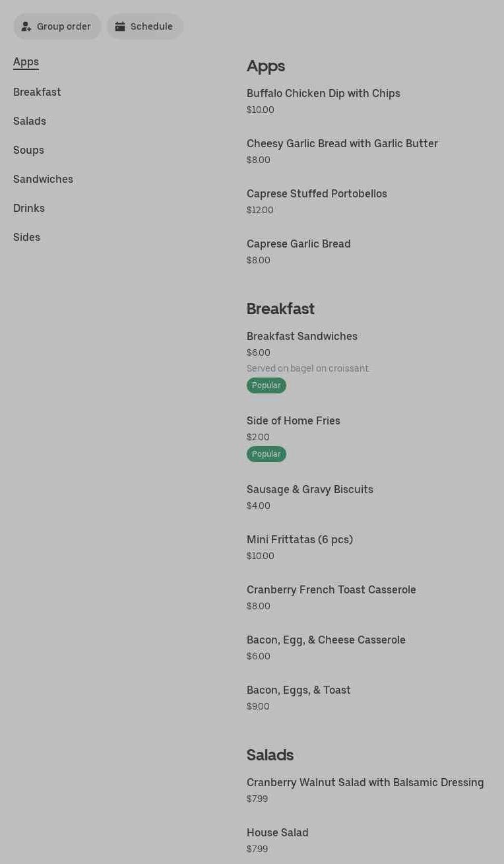The height and width of the screenshot is (864, 504).
Task: Open the Sides category
Action: 26,238
